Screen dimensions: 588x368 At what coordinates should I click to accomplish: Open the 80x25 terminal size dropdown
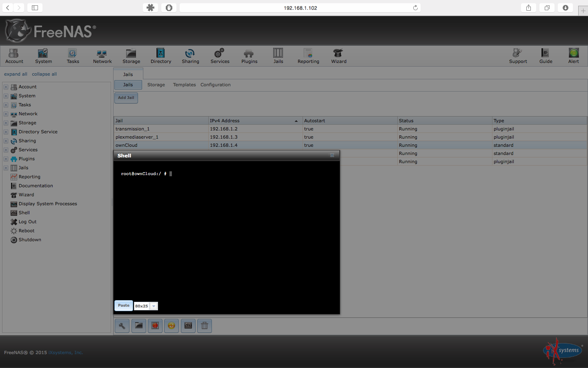pyautogui.click(x=154, y=306)
